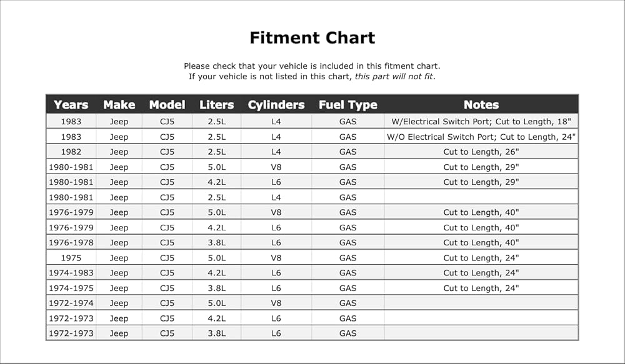Click the Fitment Chart title
The width and height of the screenshot is (625, 364).
pyautogui.click(x=312, y=38)
